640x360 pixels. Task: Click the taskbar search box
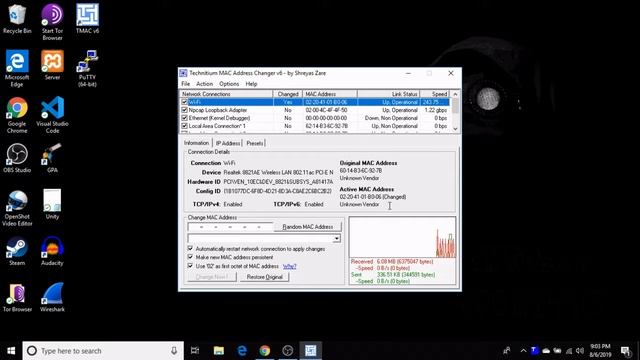click(x=103, y=351)
